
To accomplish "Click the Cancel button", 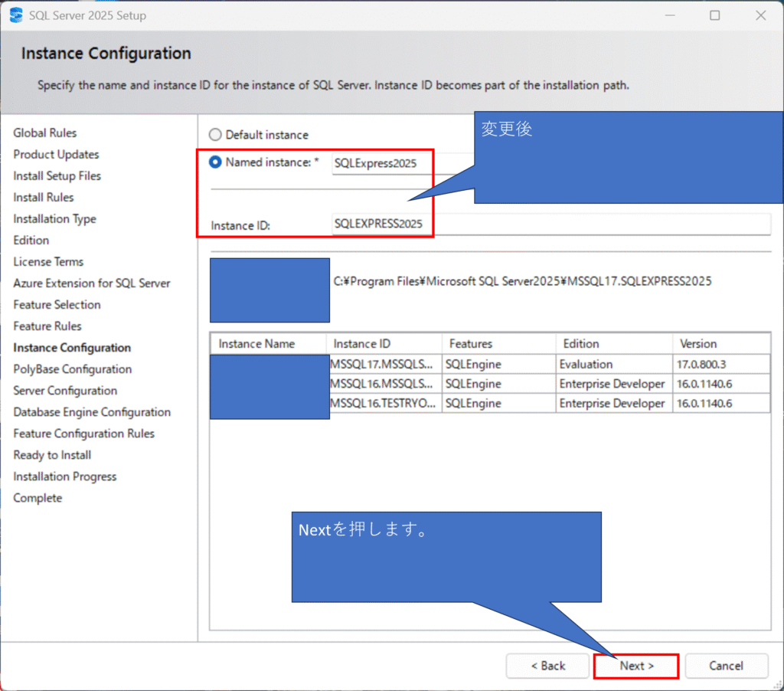I will point(726,666).
